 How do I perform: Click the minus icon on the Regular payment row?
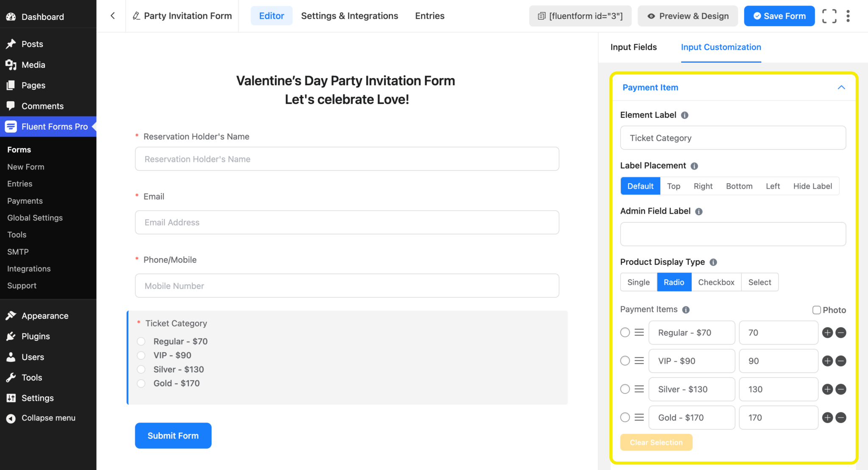840,333
